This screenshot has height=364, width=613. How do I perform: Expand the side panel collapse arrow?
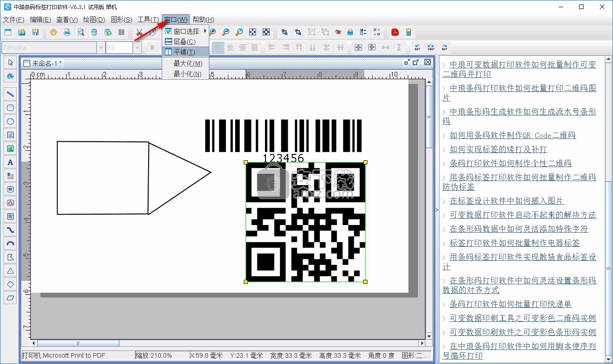pos(437,210)
